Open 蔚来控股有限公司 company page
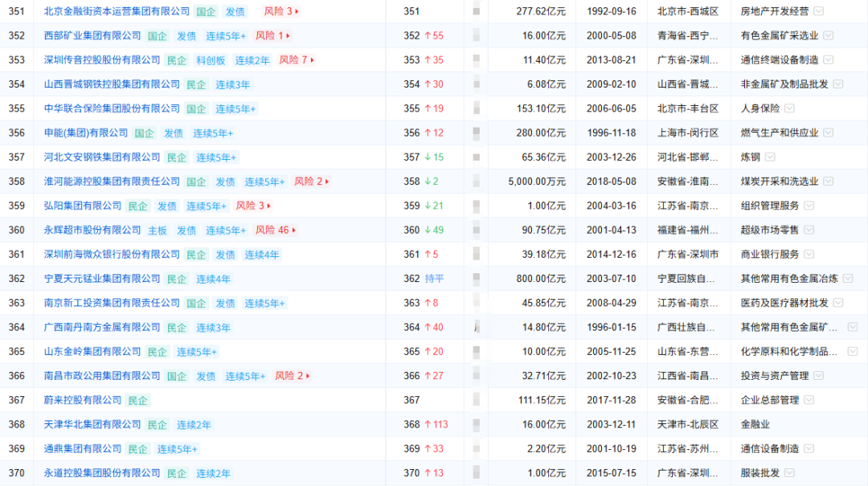This screenshot has width=868, height=486. tap(83, 400)
